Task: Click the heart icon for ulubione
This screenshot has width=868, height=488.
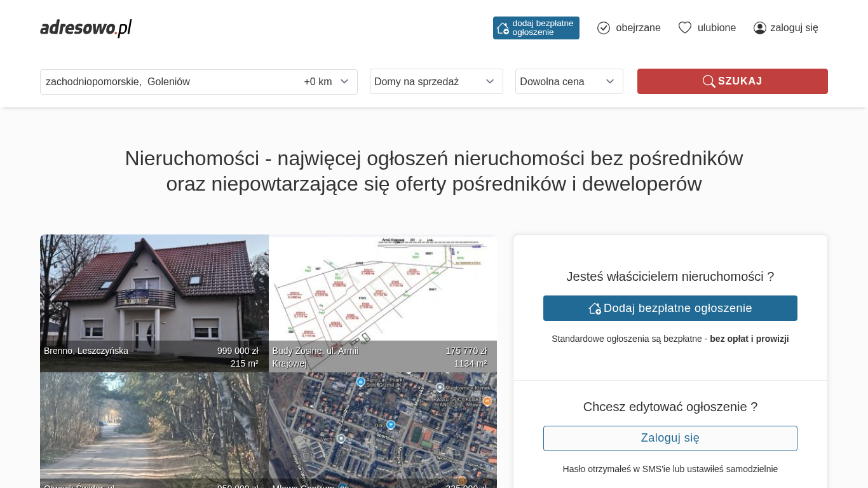Action: pos(684,28)
